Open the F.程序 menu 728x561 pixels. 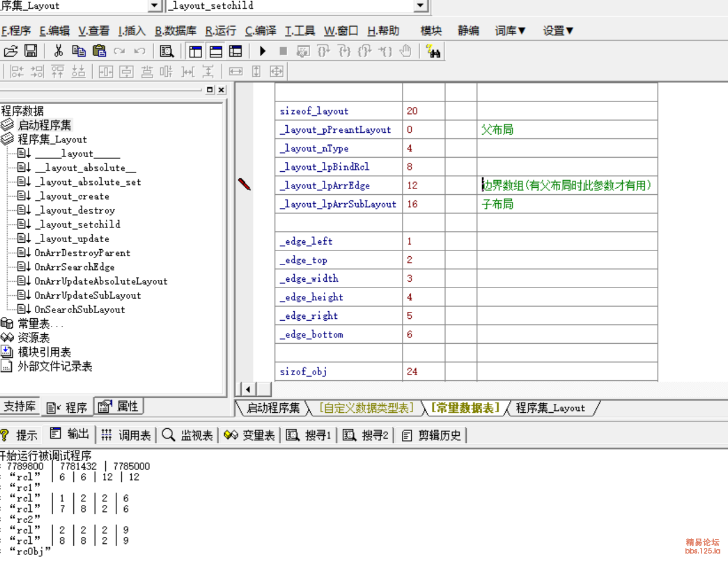16,31
